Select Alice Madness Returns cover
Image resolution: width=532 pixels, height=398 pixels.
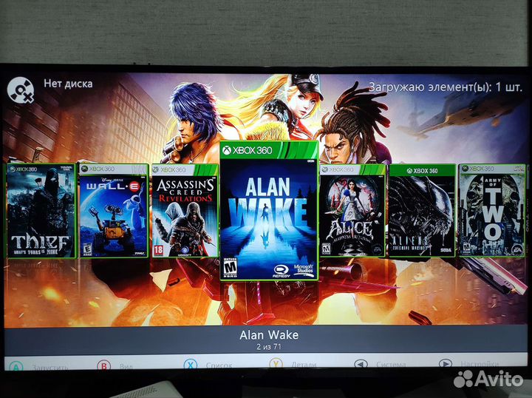352,211
